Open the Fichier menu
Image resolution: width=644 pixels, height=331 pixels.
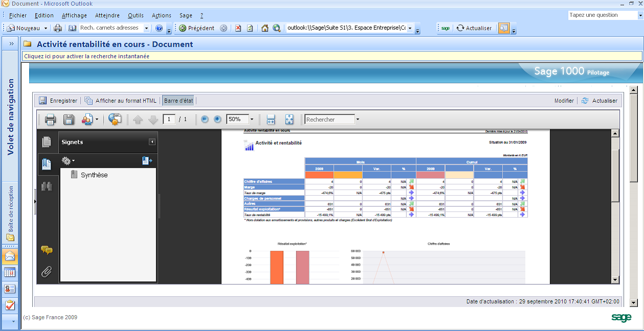click(x=18, y=15)
